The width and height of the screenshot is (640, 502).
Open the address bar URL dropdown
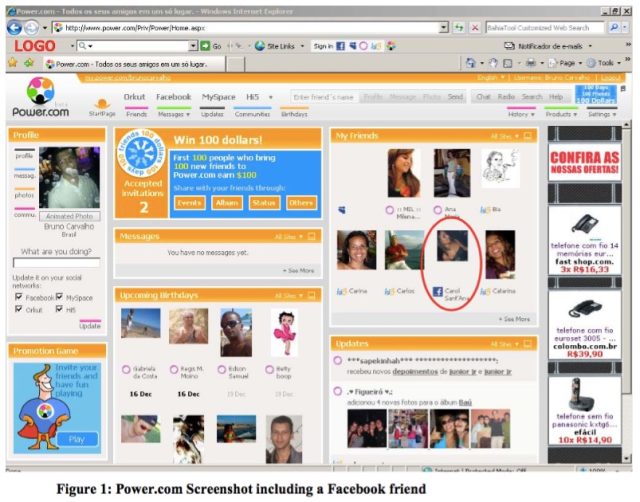point(444,28)
